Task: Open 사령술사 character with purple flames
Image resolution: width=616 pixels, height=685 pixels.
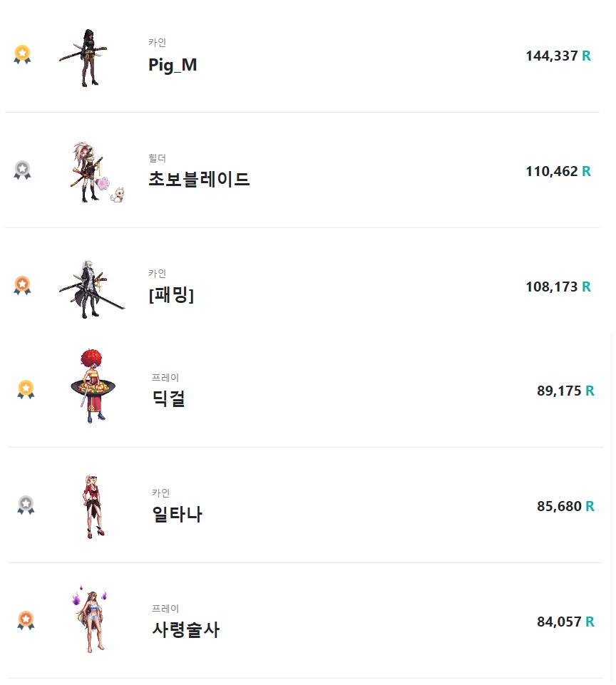Action: pyautogui.click(x=90, y=619)
